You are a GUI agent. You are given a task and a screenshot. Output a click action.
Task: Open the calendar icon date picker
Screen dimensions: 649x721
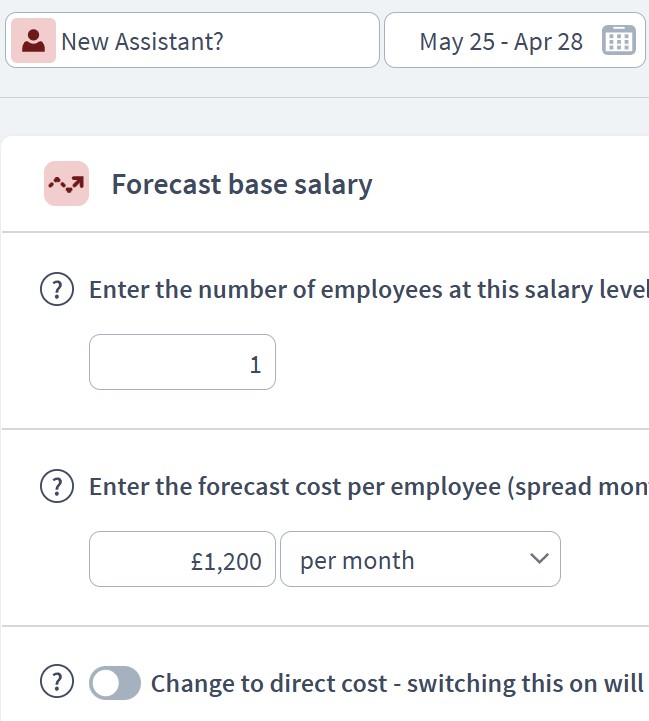(619, 40)
